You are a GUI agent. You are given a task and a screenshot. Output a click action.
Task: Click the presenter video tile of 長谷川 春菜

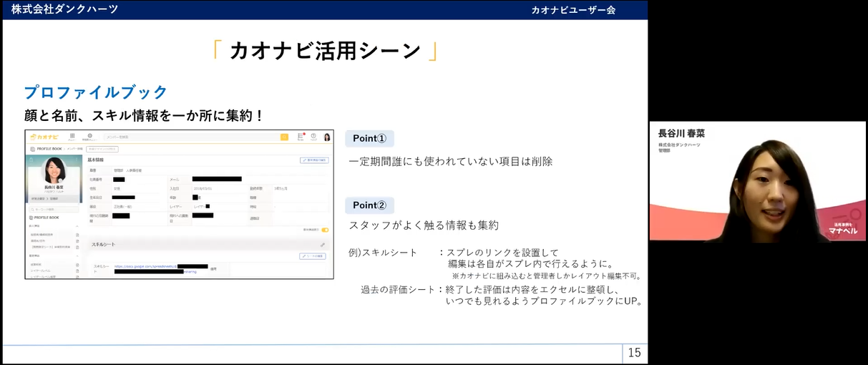[x=758, y=182]
